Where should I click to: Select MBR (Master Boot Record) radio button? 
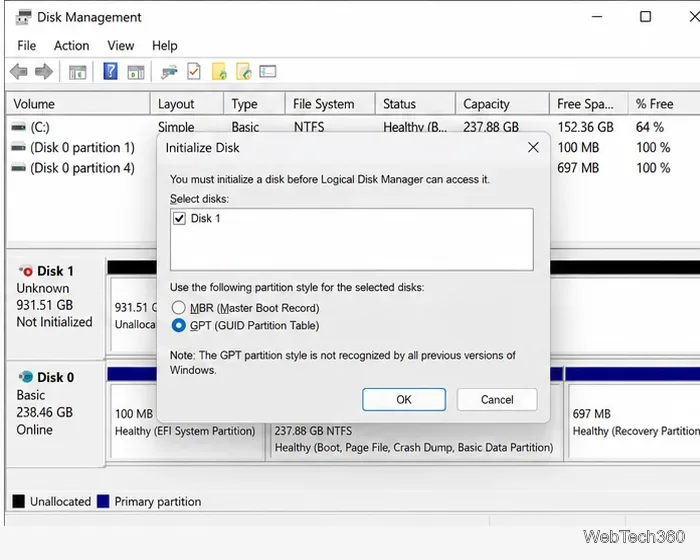coord(179,307)
